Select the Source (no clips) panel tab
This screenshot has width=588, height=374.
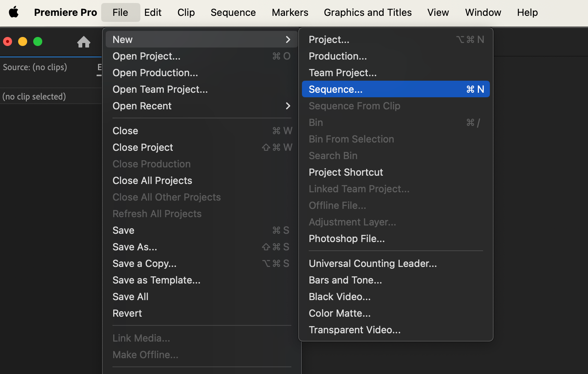(x=35, y=67)
